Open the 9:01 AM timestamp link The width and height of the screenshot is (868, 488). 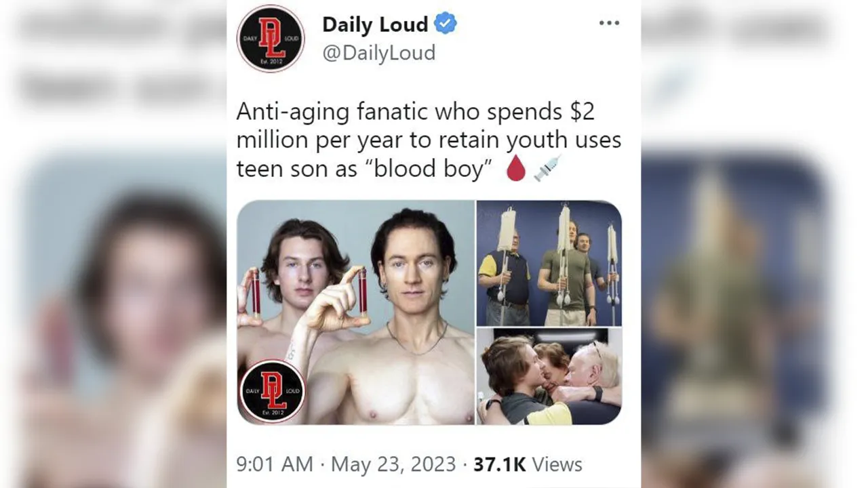coord(275,464)
